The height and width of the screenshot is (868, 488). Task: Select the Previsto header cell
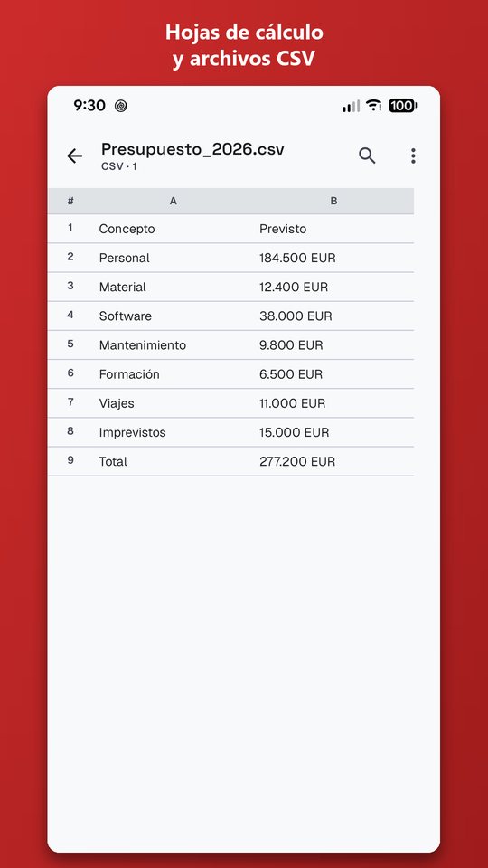[283, 229]
